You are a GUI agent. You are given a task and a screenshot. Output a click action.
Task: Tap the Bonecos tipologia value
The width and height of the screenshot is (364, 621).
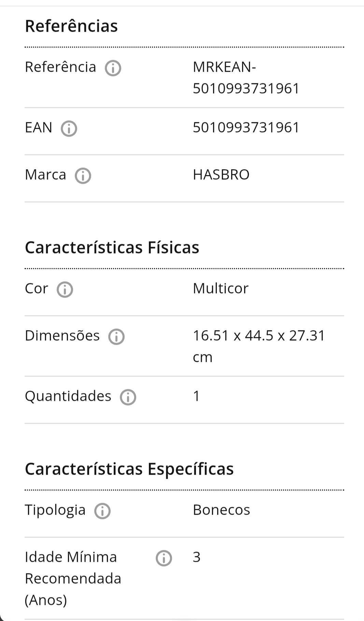(222, 510)
